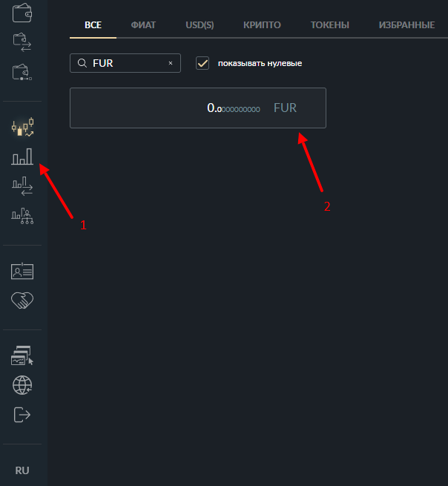The image size is (448, 486).
Task: Open the wallet transfer arrows icon
Action: 22,42
